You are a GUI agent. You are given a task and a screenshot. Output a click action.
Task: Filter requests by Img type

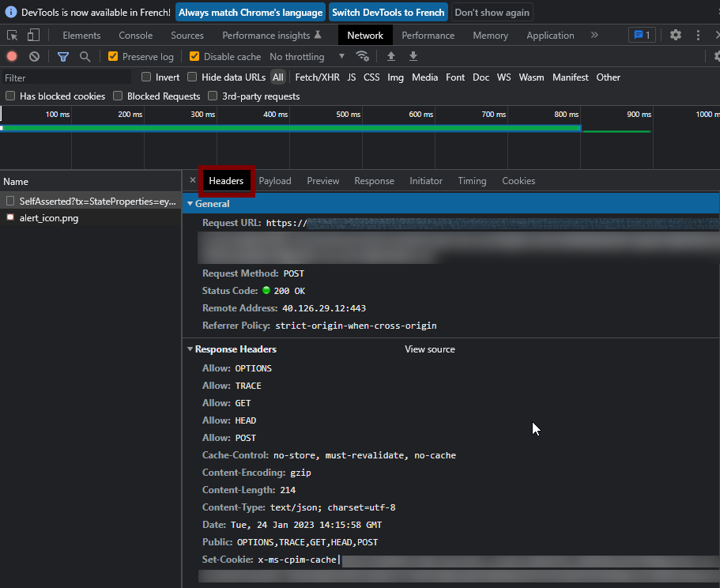pyautogui.click(x=395, y=77)
